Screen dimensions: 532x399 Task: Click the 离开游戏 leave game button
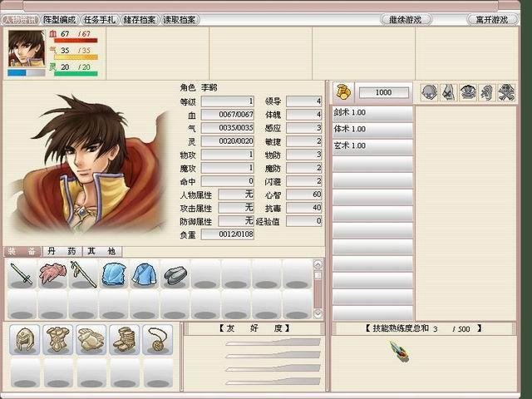click(x=492, y=20)
